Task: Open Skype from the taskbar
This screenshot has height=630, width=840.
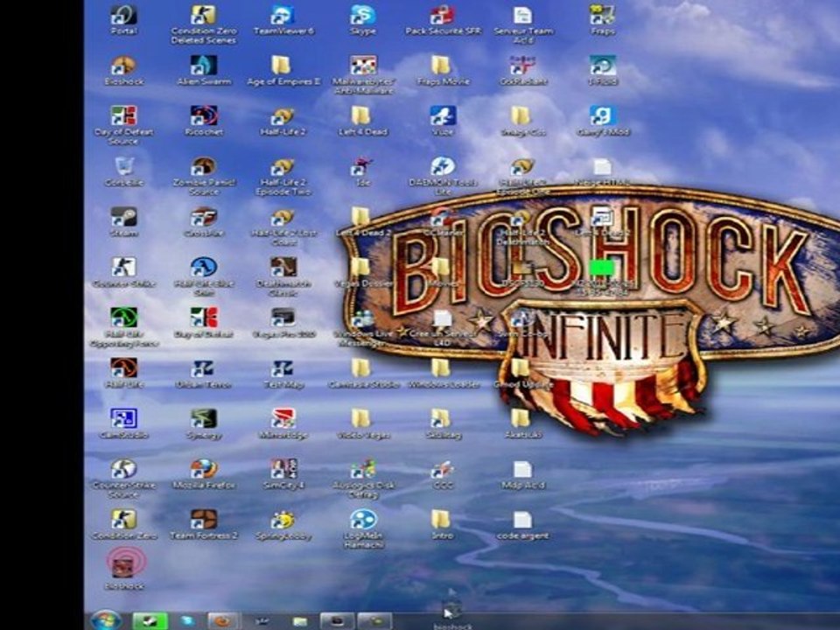Action: (x=187, y=621)
